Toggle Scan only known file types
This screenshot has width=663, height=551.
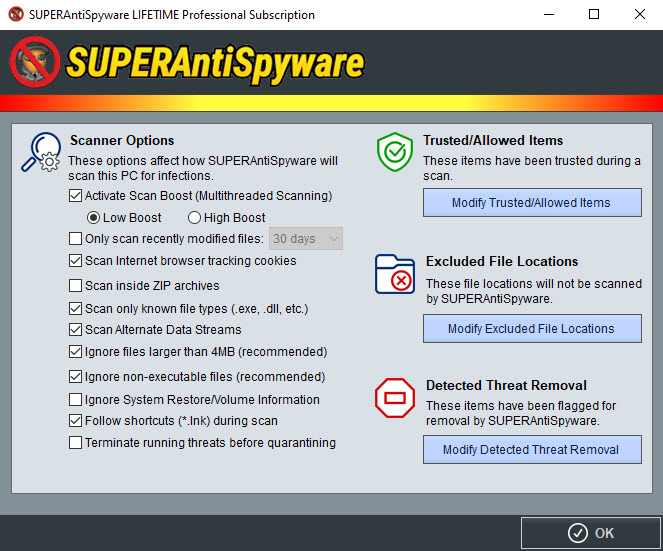[75, 309]
